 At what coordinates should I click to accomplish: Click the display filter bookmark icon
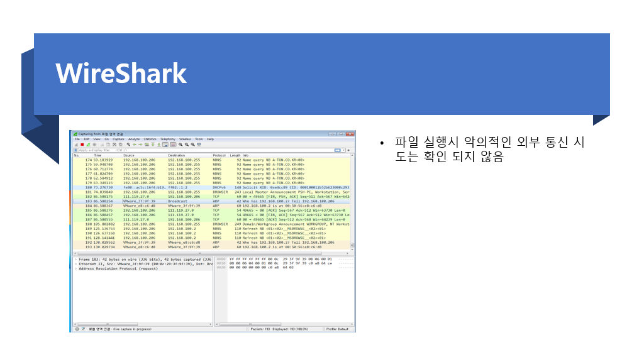tap(75, 150)
